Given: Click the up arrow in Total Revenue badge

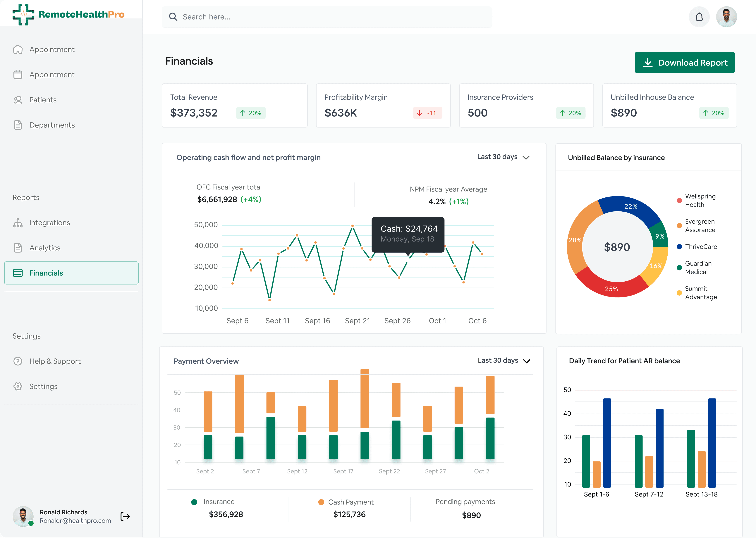Looking at the screenshot, I should (243, 113).
